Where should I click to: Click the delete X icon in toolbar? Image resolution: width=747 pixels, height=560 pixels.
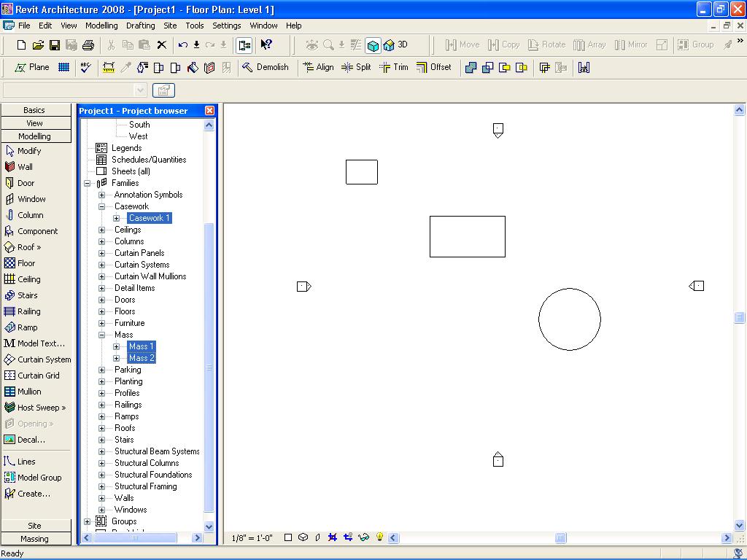162,44
